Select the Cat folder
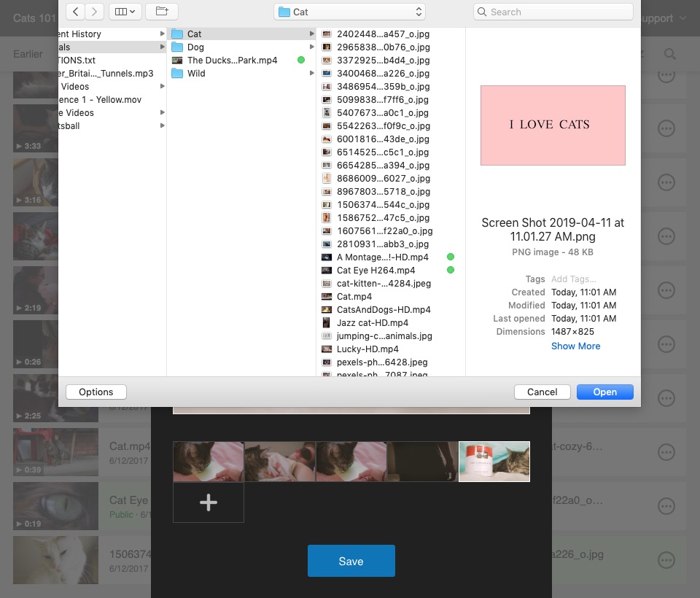The width and height of the screenshot is (700, 598). (241, 34)
